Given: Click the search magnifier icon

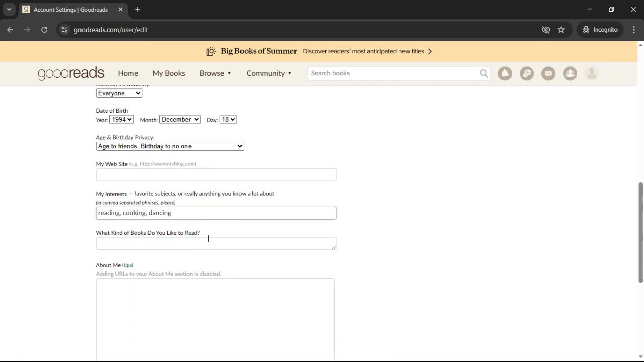Looking at the screenshot, I should pyautogui.click(x=484, y=73).
